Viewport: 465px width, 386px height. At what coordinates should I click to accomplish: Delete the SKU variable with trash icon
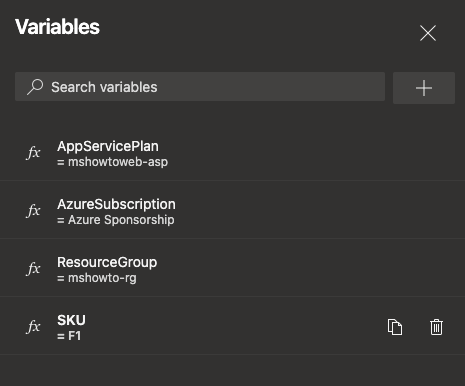click(x=436, y=327)
